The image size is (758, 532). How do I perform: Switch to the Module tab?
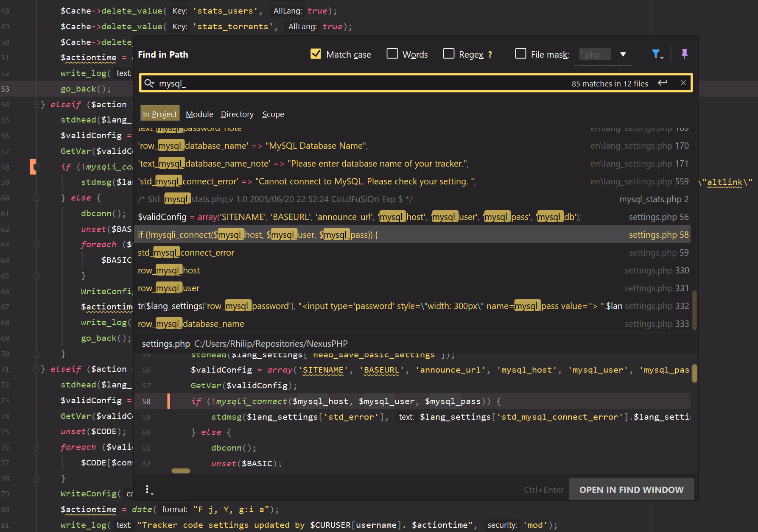[199, 114]
